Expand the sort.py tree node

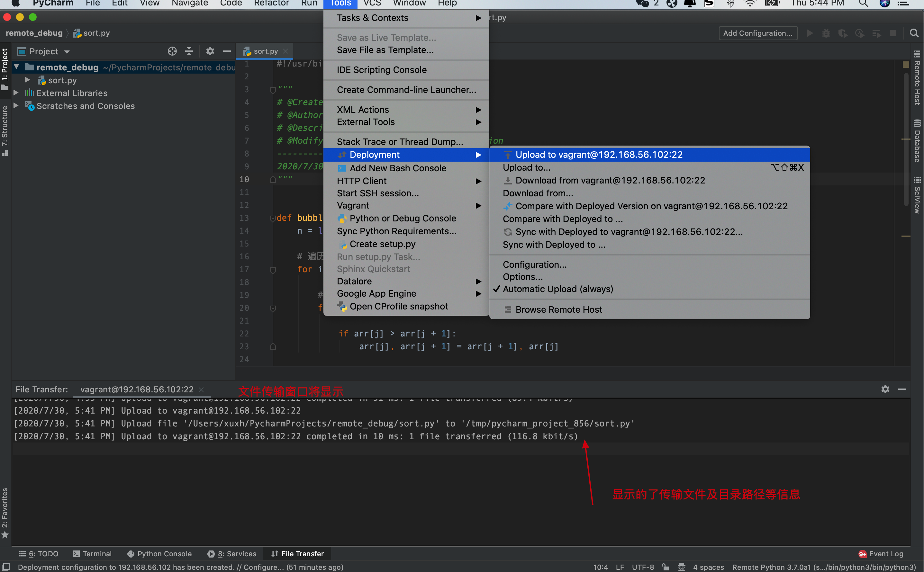[x=27, y=80]
